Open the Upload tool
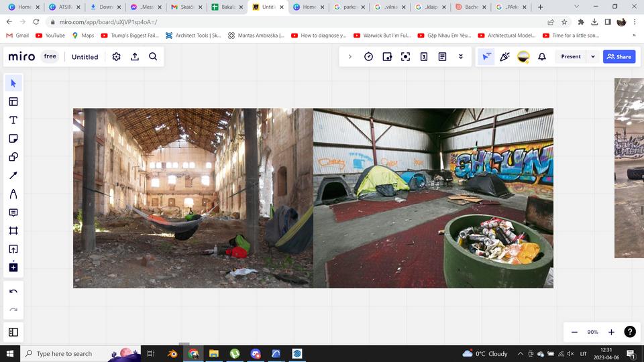 tap(13, 249)
